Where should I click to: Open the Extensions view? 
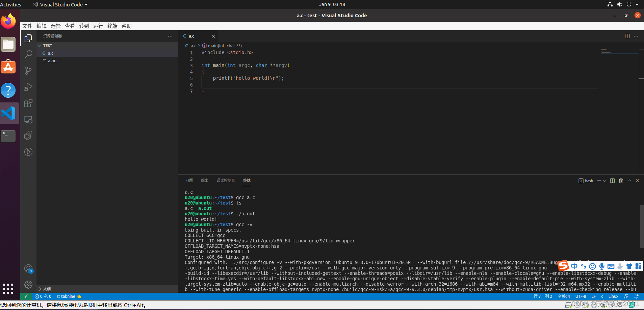(x=28, y=103)
